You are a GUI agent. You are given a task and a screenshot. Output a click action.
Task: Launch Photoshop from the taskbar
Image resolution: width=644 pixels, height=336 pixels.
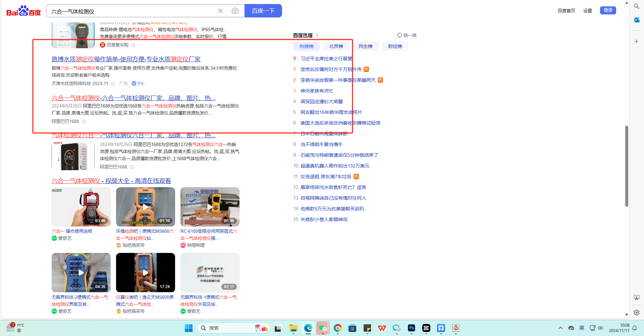(x=412, y=328)
